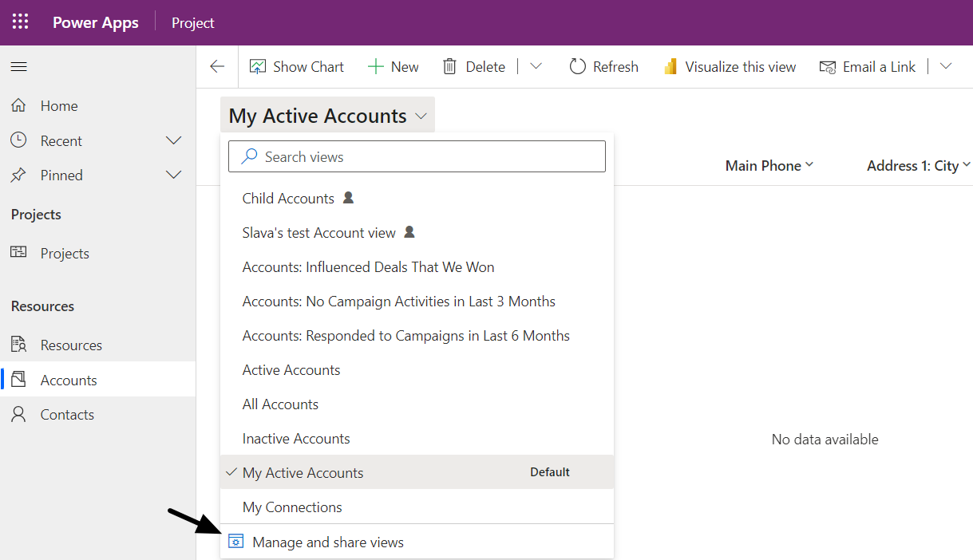Viewport: 973px width, 560px height.
Task: Switch to the All Accounts view
Action: click(x=417, y=404)
